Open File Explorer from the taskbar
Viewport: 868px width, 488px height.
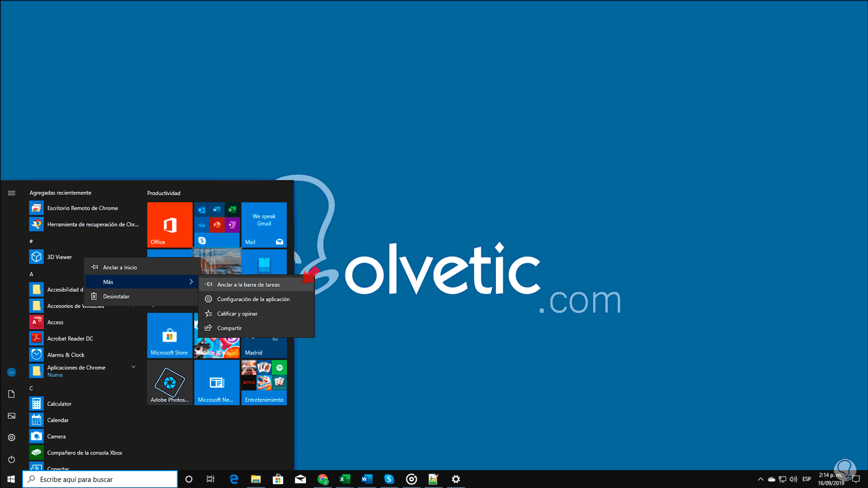click(x=256, y=479)
